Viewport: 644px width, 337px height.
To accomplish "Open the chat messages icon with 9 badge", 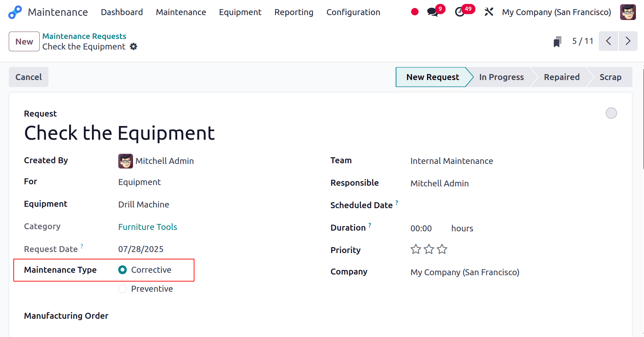I will [433, 12].
